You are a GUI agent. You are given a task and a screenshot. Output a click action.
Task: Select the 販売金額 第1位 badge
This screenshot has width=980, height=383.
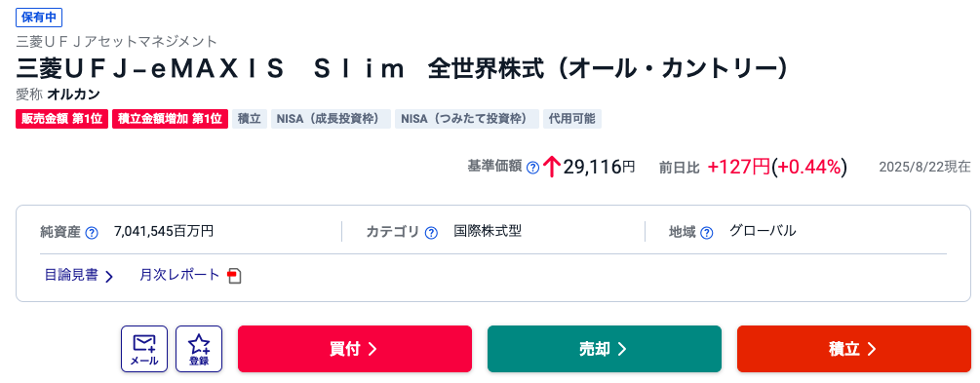click(62, 119)
